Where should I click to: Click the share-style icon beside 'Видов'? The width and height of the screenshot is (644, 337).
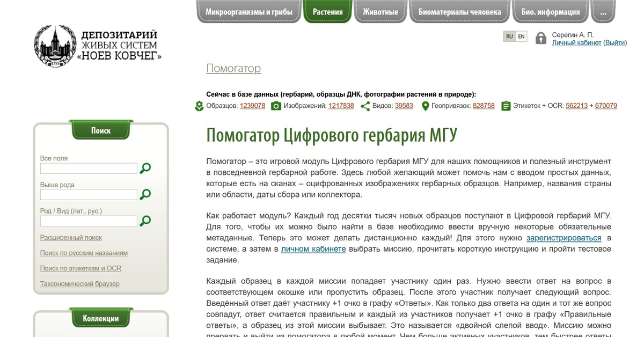coord(365,106)
